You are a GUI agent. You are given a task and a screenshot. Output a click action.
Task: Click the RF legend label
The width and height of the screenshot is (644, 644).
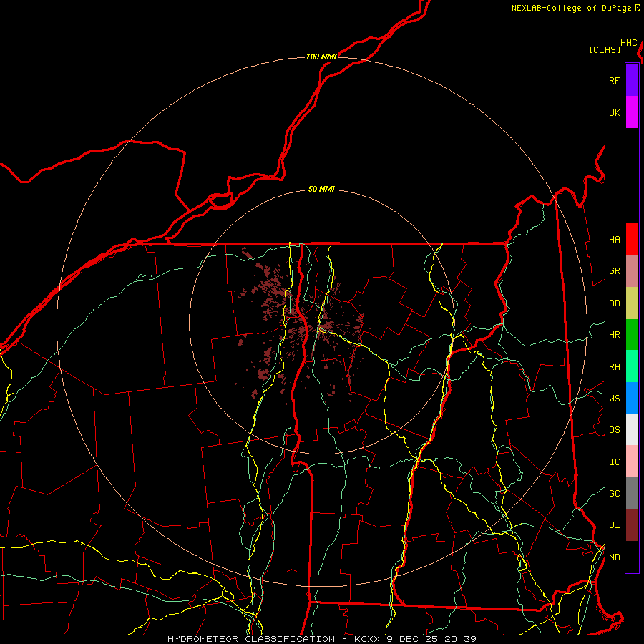pyautogui.click(x=614, y=80)
